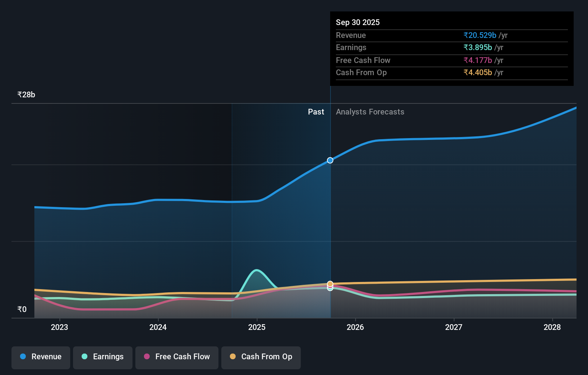
Task: Switch to the Past section of the chart
Action: [316, 112]
